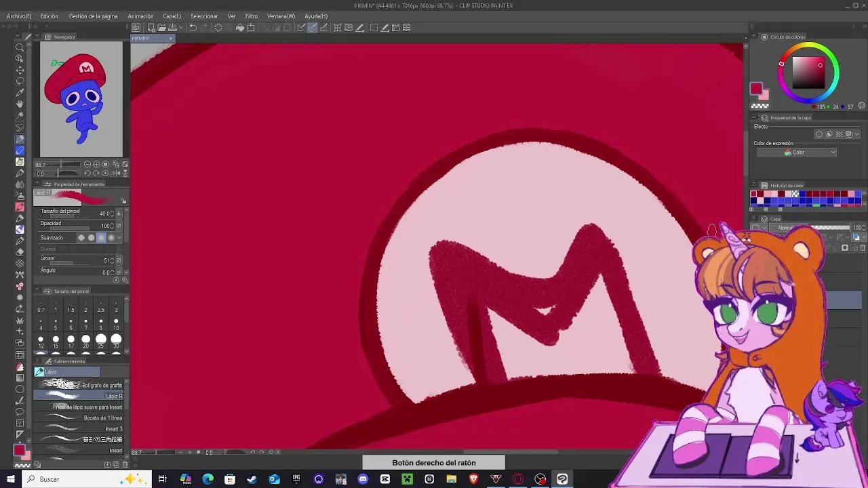Screen dimensions: 868x488
Task: Delete sub tool trash icon
Action: tap(125, 464)
